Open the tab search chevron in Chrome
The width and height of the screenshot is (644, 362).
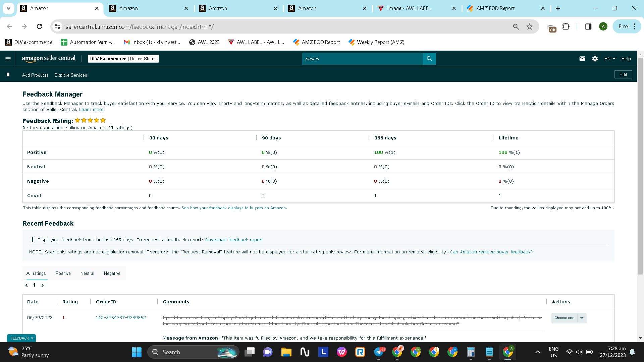(x=8, y=8)
